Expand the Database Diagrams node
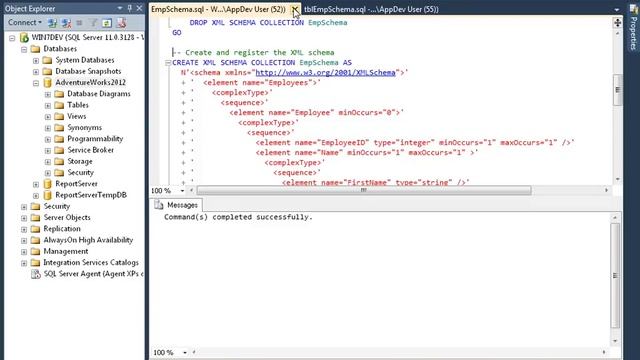Image resolution: width=640 pixels, height=360 pixels. click(x=48, y=94)
